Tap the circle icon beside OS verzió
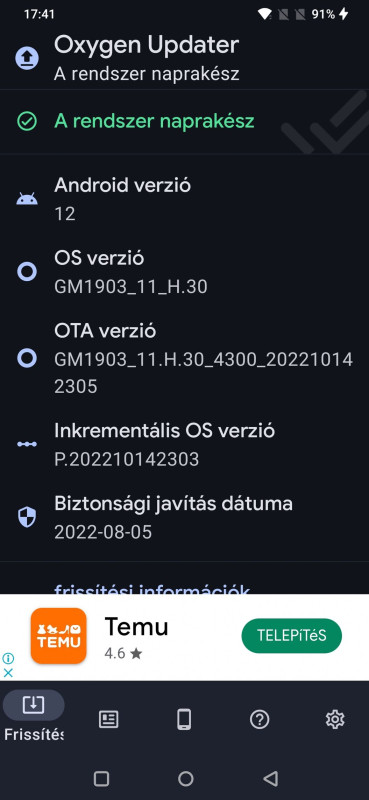The width and height of the screenshot is (369, 800). click(27, 272)
